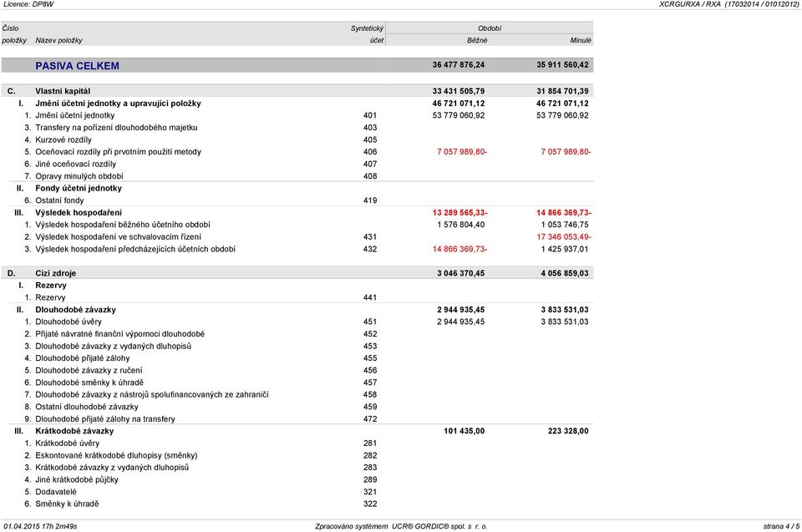Image resolution: width=802 pixels, height=532 pixels.
Task: Click the Minulé column header
Action: tap(581, 40)
